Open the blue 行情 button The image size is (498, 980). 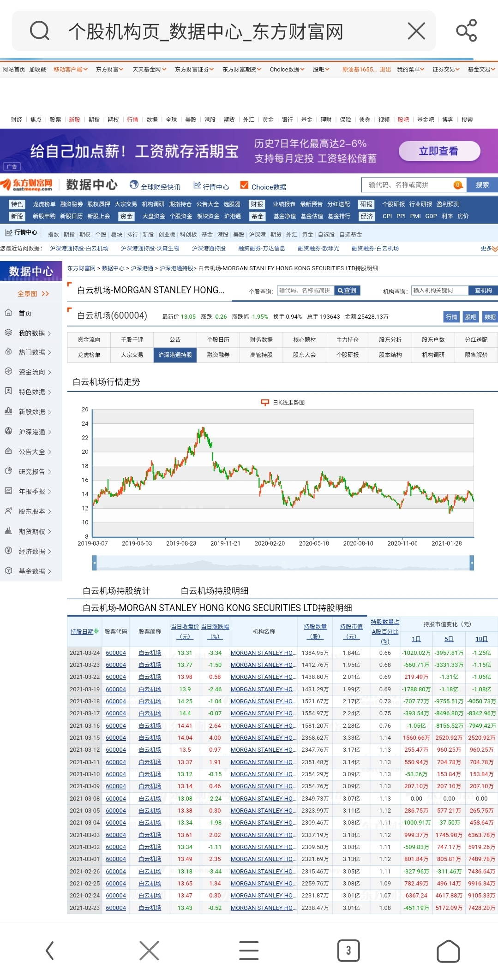(451, 317)
